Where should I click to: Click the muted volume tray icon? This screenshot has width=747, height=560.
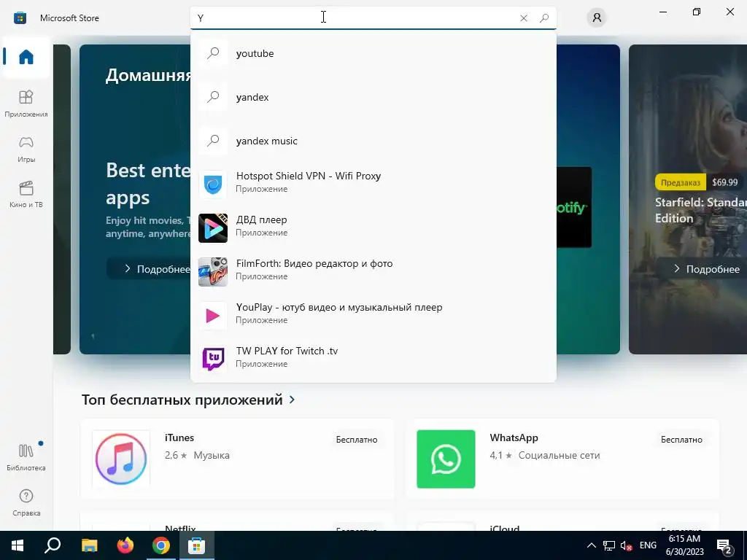click(x=627, y=545)
